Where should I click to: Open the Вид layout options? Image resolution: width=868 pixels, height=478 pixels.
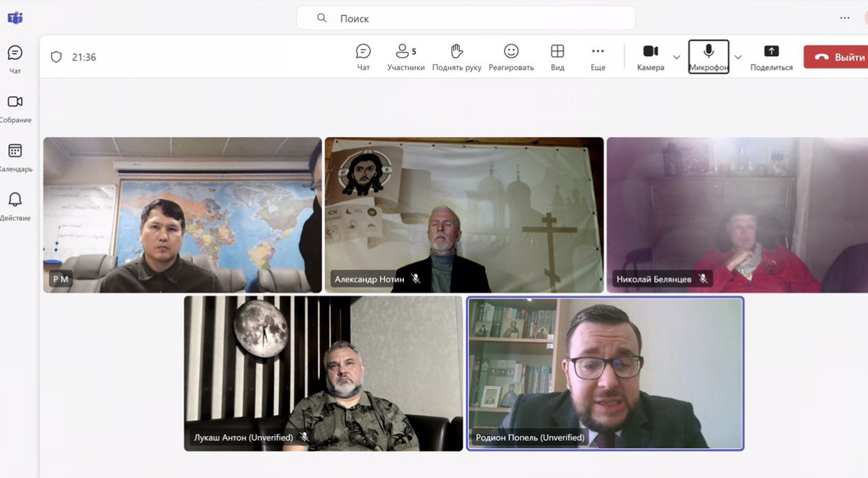pos(557,57)
